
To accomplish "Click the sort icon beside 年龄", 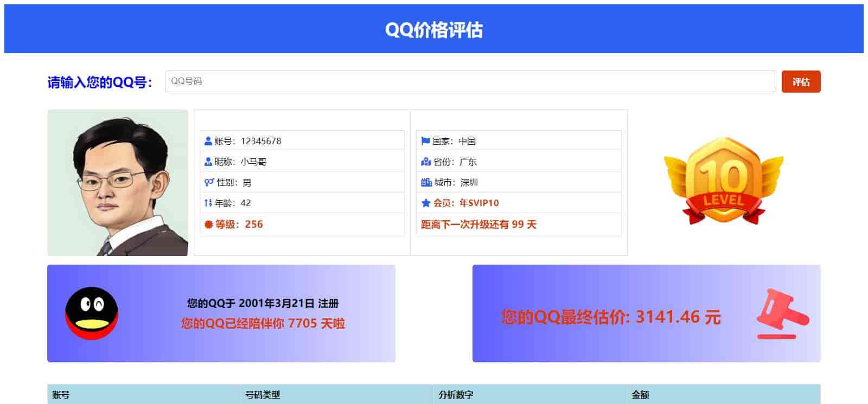I will click(208, 203).
